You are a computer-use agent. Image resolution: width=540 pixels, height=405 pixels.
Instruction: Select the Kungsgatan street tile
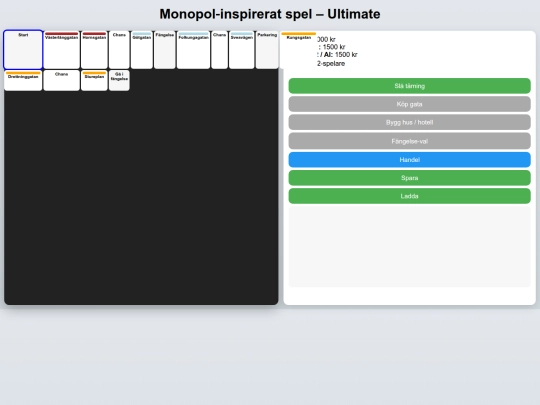tap(299, 50)
